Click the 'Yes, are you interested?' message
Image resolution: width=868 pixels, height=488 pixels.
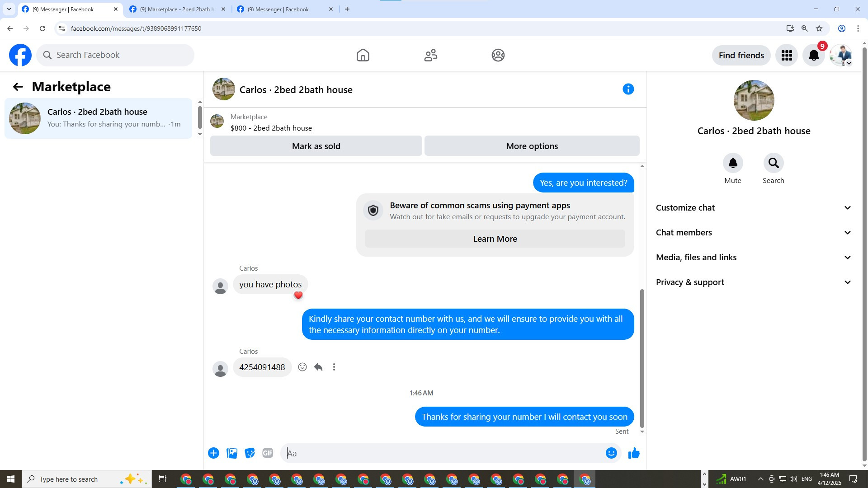click(583, 183)
